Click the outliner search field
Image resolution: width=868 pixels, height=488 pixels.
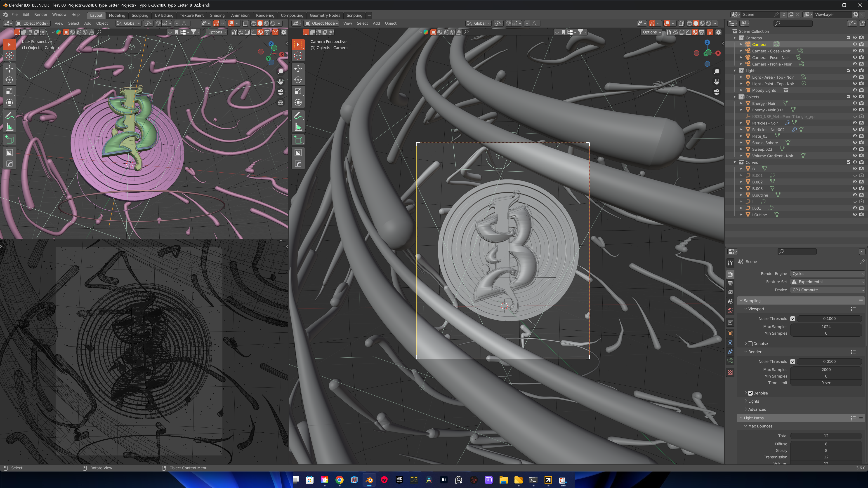point(793,23)
